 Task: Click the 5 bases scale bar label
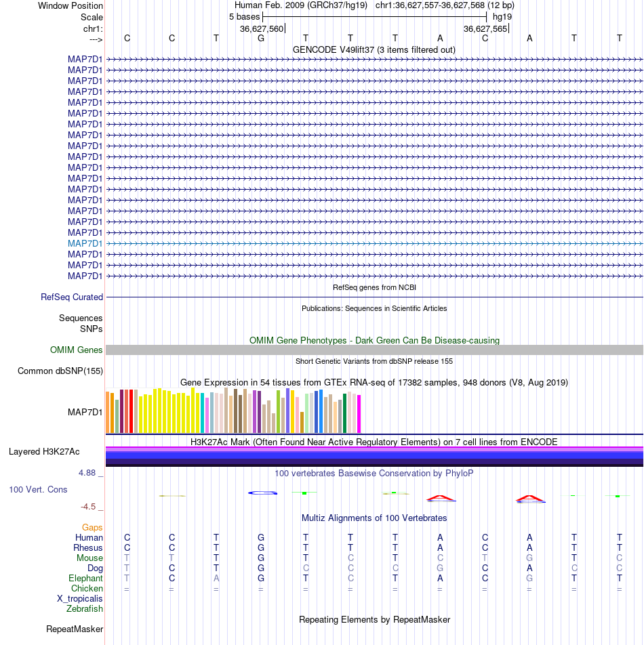(x=245, y=17)
